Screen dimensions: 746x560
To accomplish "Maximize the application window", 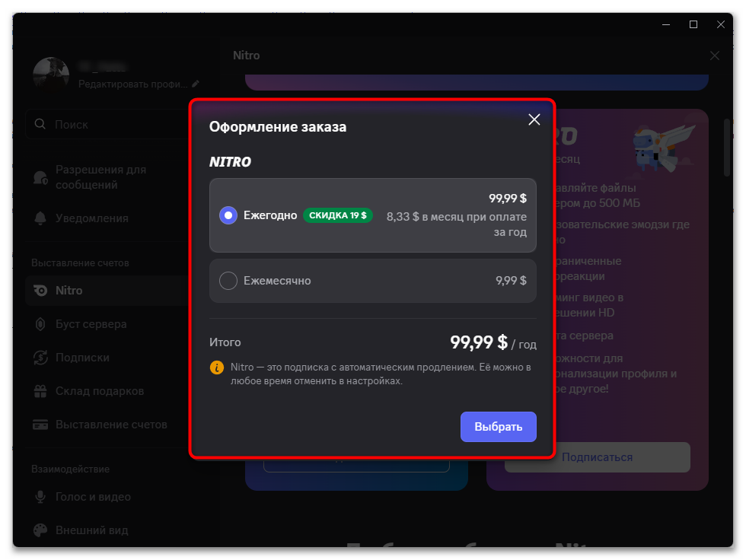I will point(693,24).
